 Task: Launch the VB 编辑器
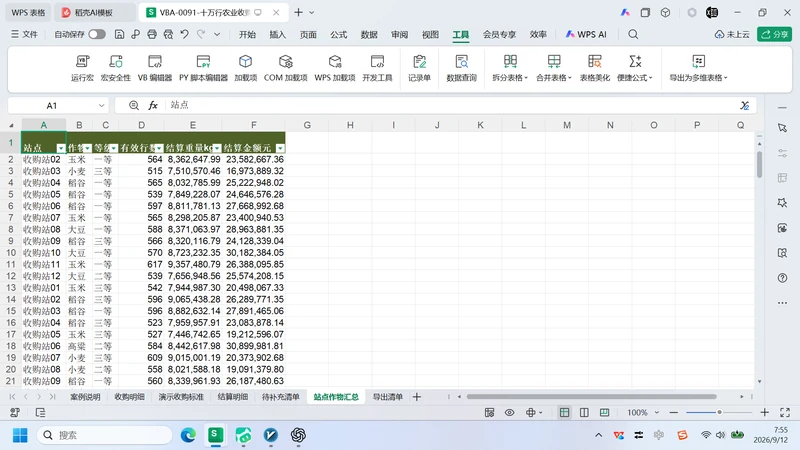(155, 68)
